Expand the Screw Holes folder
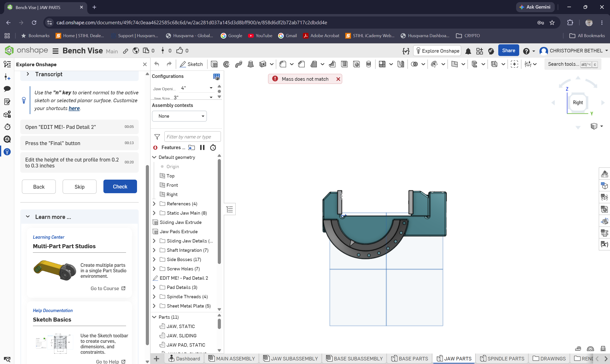This screenshot has height=364, width=610. [154, 269]
